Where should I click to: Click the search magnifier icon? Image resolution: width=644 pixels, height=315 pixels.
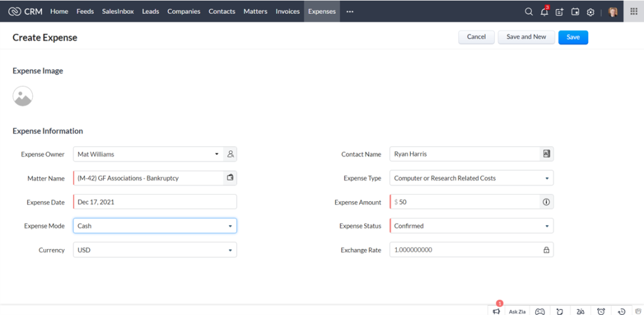[x=529, y=11]
